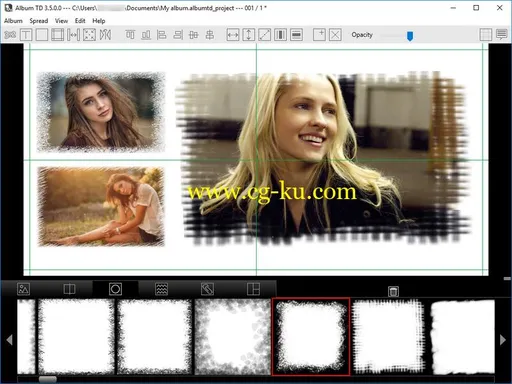512x384 pixels.
Task: Click the add frame plus icon
Action: [x=319, y=35]
